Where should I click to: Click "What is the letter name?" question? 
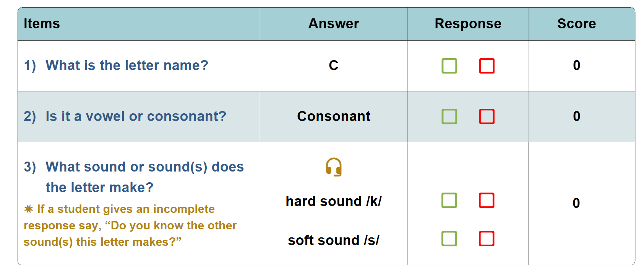click(x=127, y=65)
